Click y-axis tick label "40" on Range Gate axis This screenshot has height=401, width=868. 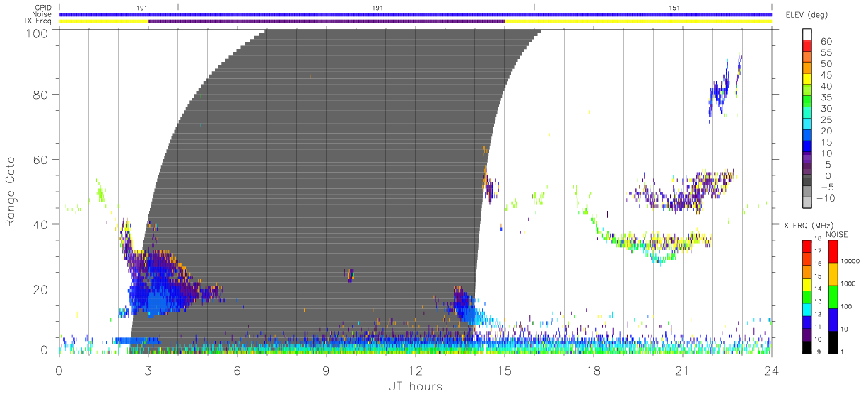[x=41, y=223]
